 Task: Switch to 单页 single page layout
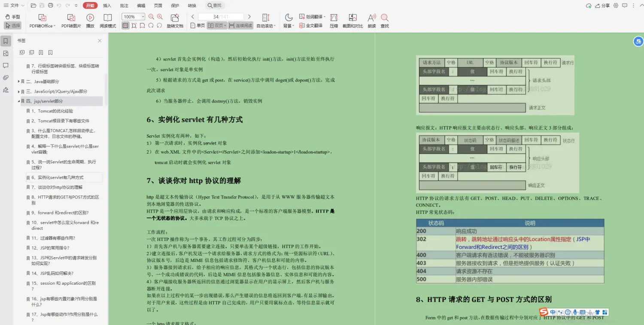[x=197, y=26]
